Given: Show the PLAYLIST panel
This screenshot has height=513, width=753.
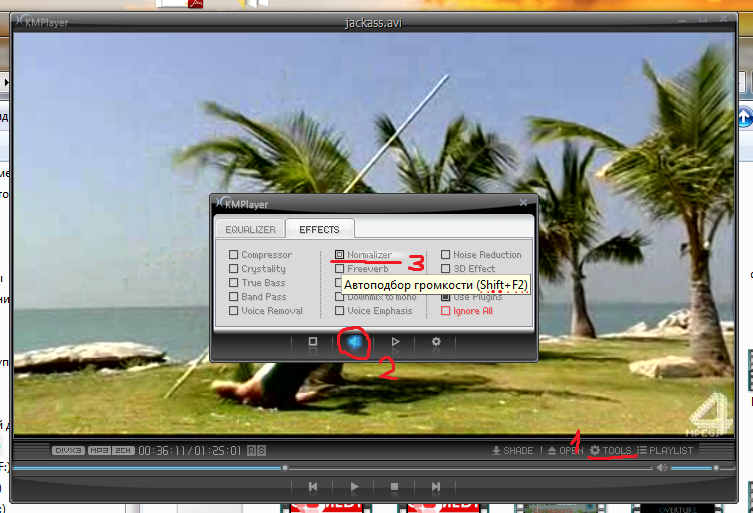Looking at the screenshot, I should coord(664,451).
